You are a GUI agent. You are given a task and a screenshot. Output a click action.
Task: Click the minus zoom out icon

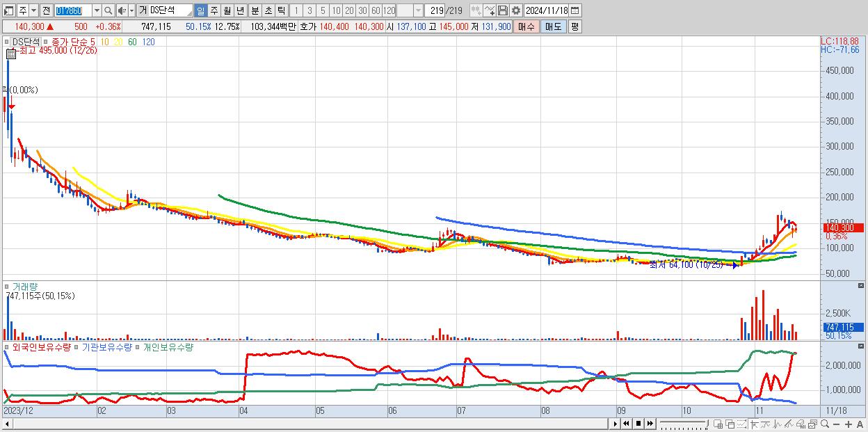pyautogui.click(x=836, y=424)
